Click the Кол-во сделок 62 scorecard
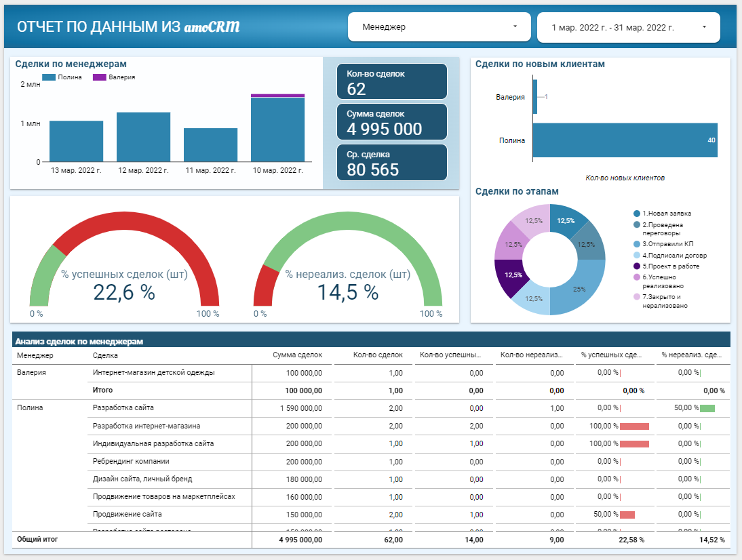Screen dimensions: 742x560 coord(392,81)
